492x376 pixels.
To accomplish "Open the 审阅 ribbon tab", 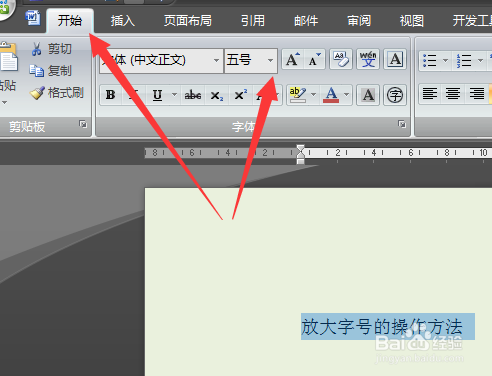I will [359, 21].
